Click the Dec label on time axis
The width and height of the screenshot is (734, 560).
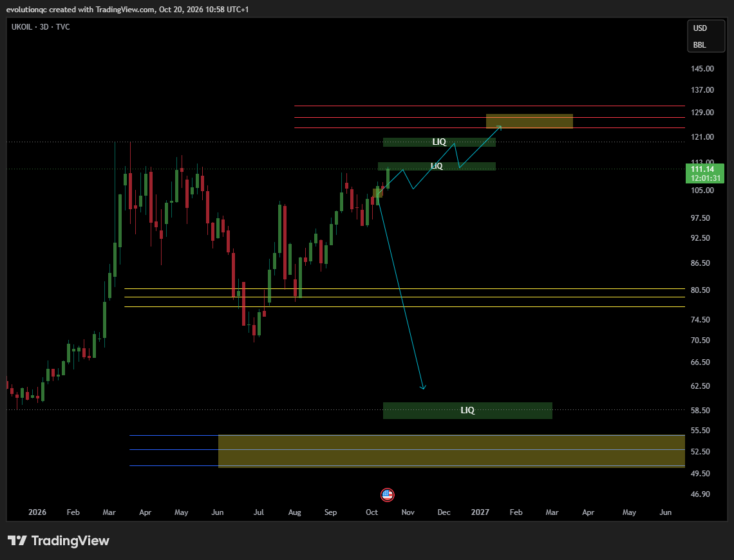point(444,512)
